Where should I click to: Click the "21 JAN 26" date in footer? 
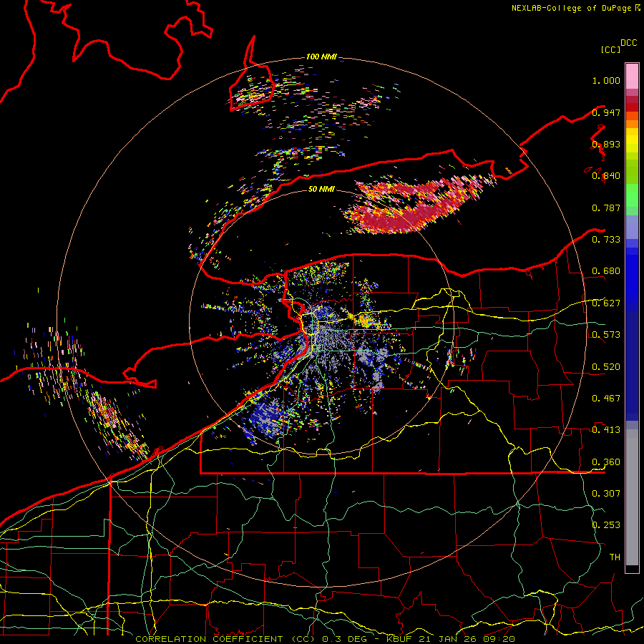click(448, 639)
